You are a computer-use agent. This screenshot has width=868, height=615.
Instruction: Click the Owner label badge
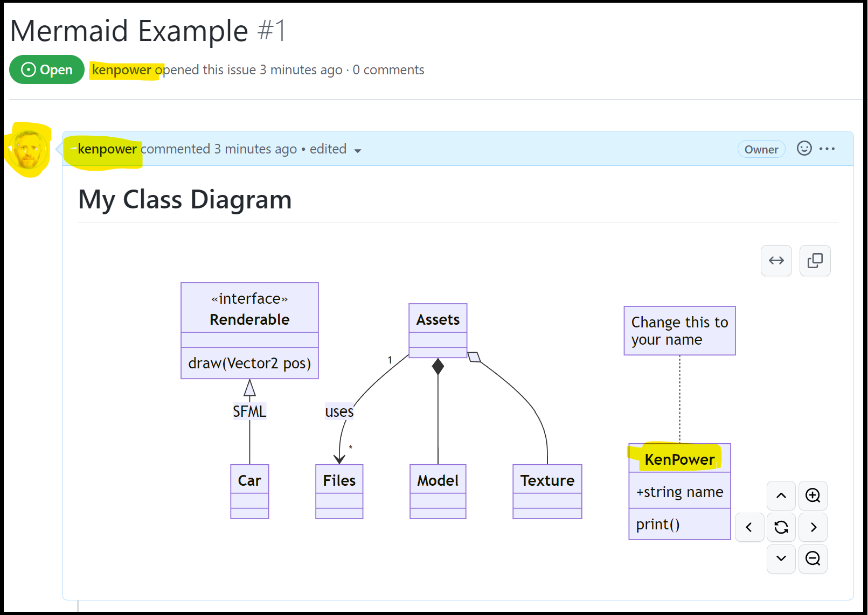click(761, 149)
